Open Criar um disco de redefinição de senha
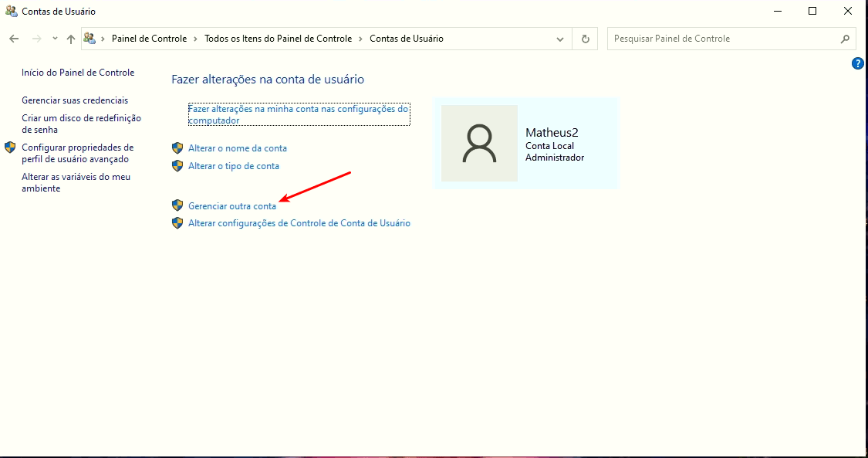The width and height of the screenshot is (868, 458). pyautogui.click(x=81, y=124)
